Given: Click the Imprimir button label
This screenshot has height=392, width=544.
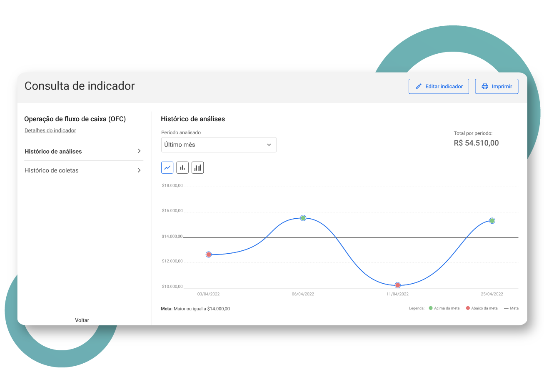Looking at the screenshot, I should pos(502,87).
